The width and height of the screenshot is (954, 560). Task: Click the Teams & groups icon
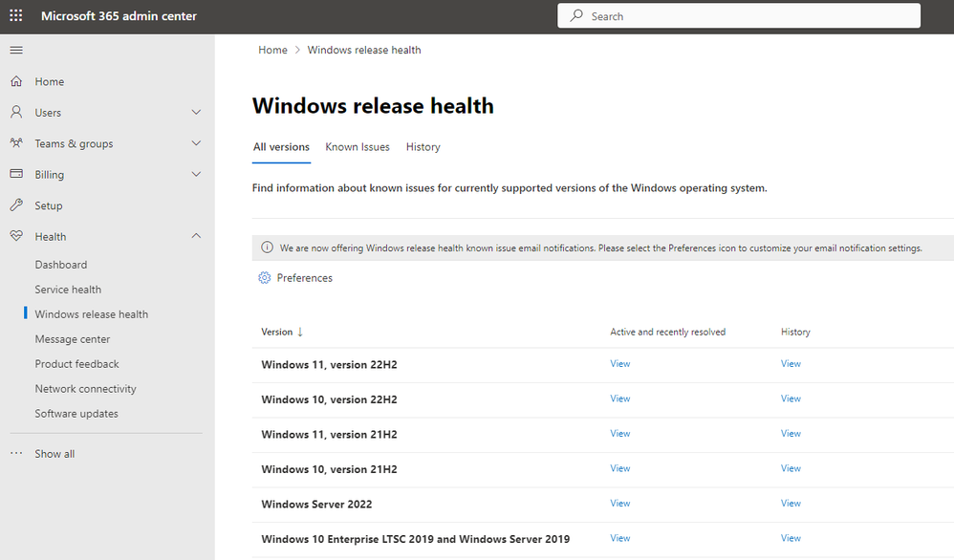click(x=14, y=143)
